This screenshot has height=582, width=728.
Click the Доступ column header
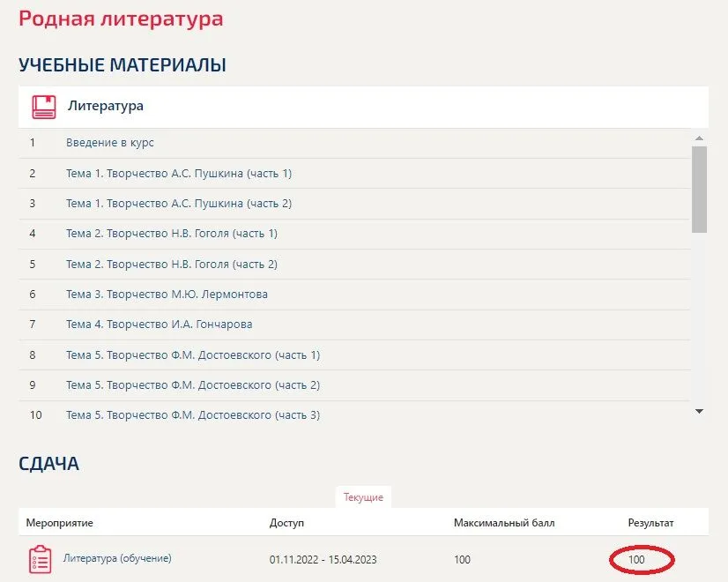(x=286, y=523)
